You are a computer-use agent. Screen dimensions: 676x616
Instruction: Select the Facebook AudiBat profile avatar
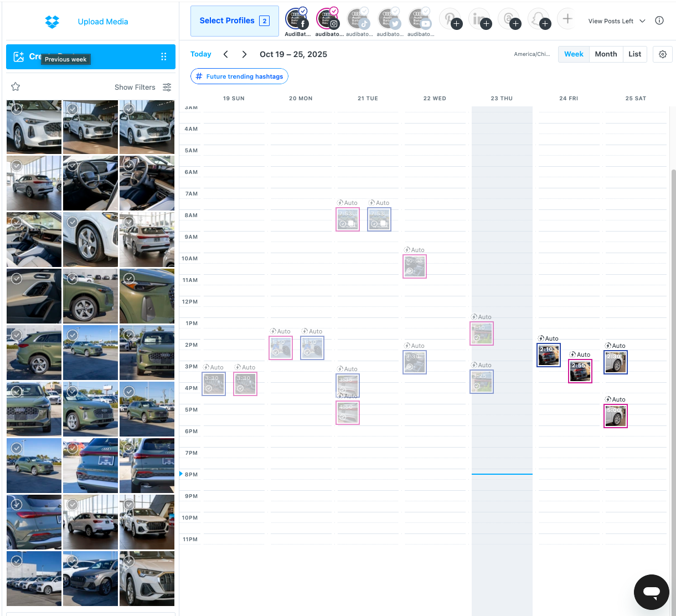297,19
